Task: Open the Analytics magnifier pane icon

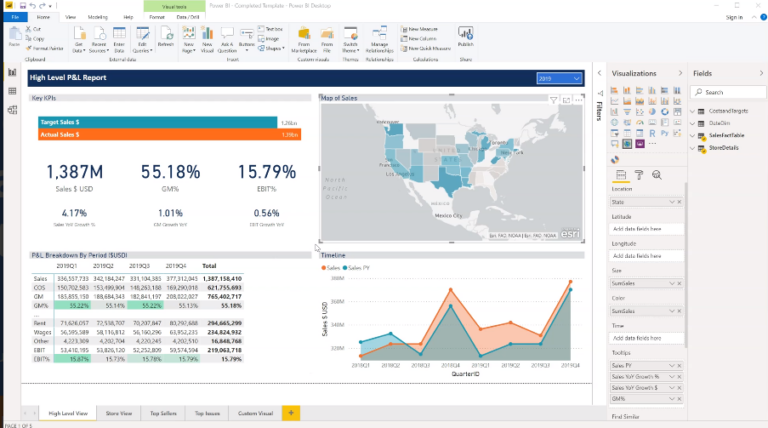Action: point(656,174)
